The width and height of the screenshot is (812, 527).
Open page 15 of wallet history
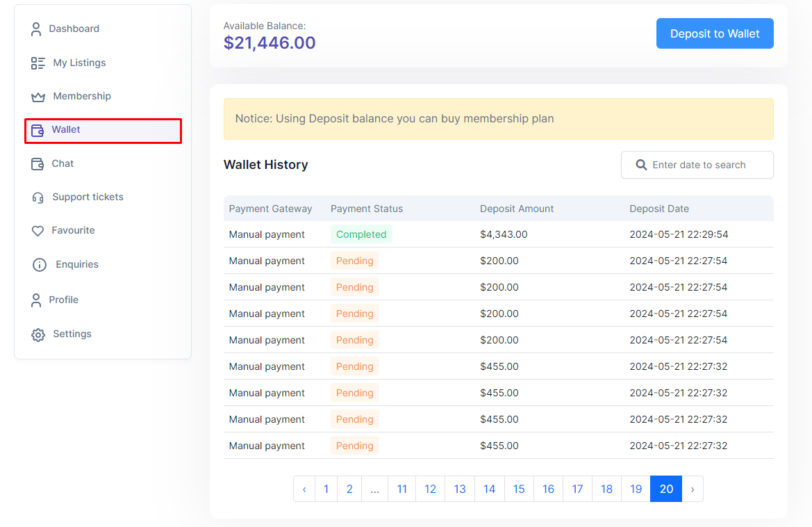tap(519, 489)
